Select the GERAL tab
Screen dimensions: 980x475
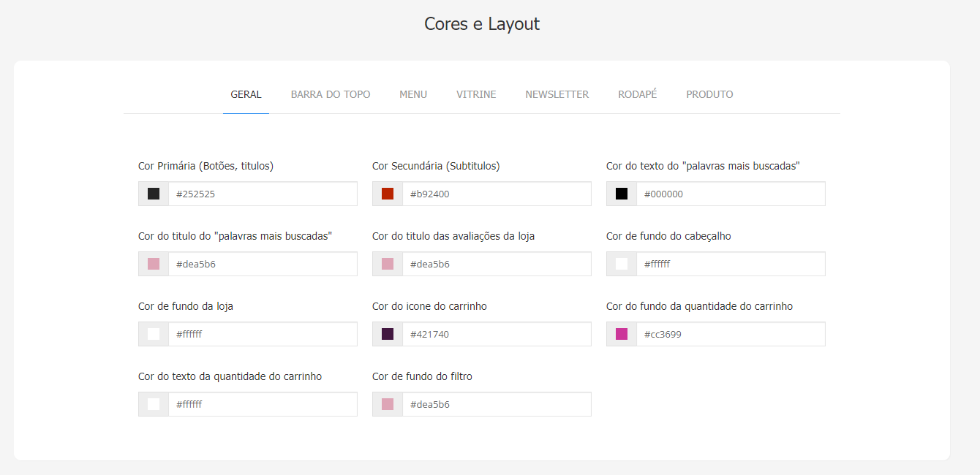pos(246,94)
